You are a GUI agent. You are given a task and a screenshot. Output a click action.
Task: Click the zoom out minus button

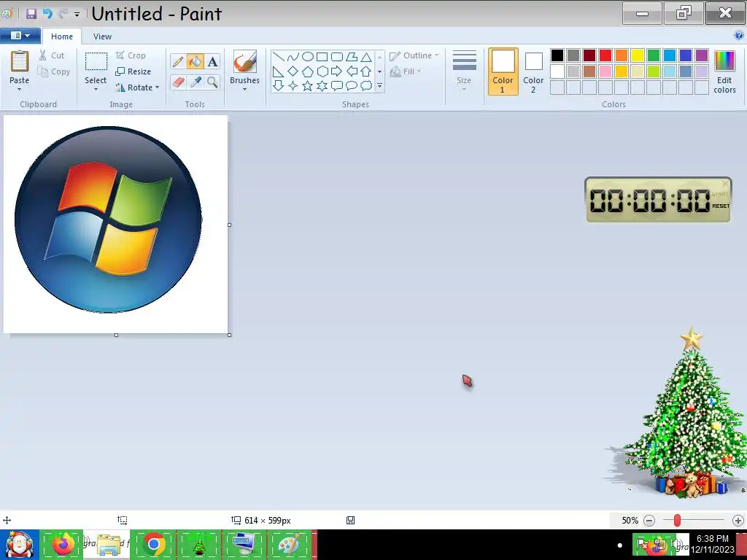649,521
